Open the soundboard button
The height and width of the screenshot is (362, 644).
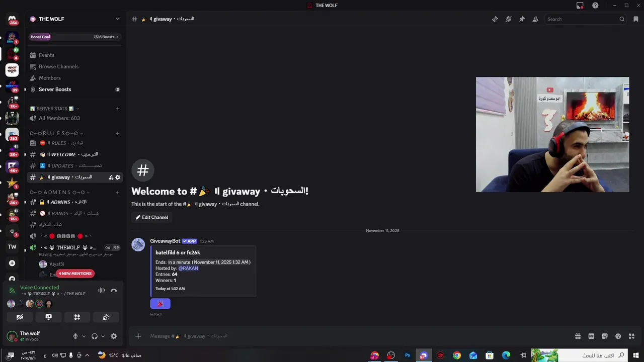(x=106, y=317)
